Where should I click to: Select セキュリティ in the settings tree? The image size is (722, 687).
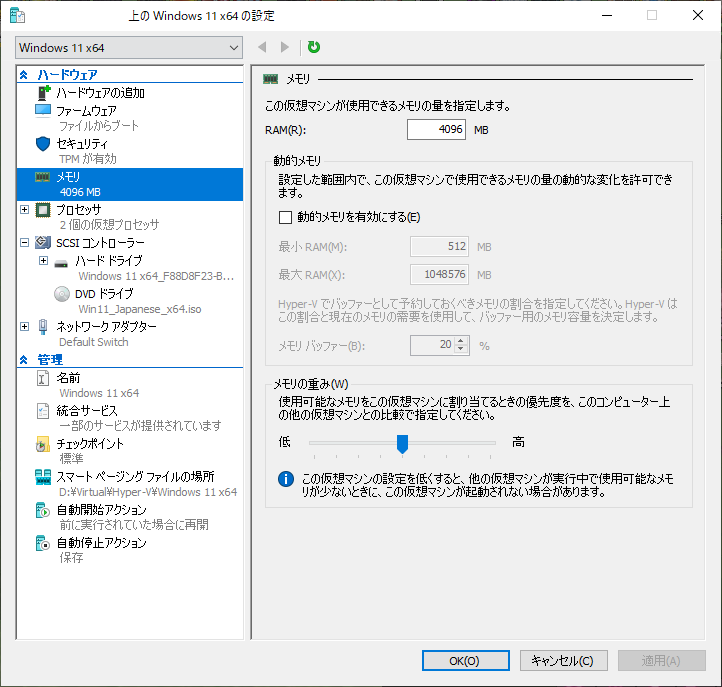tap(82, 144)
